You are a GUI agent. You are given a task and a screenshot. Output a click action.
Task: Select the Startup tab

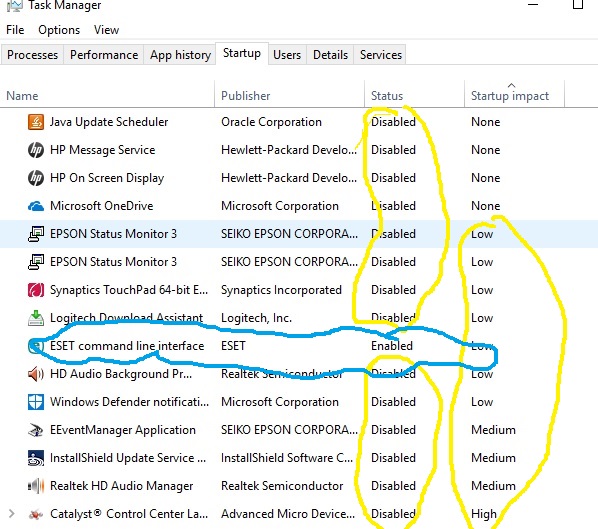(242, 53)
